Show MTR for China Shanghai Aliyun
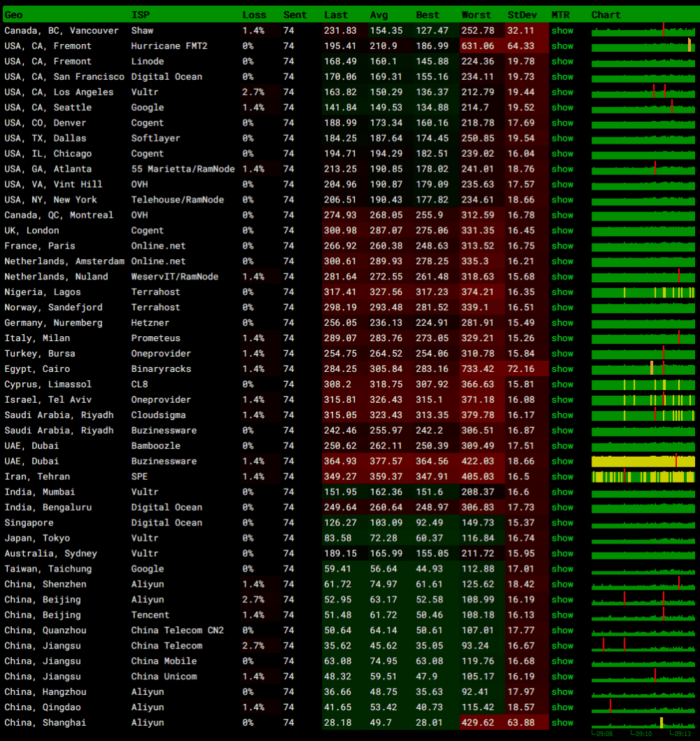Screen dimensions: 700x741 click(x=562, y=723)
